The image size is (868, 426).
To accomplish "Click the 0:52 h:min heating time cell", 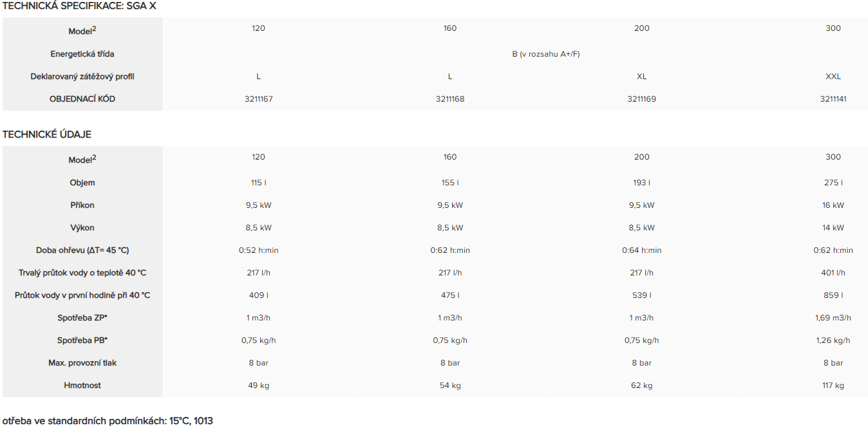I will (x=258, y=250).
